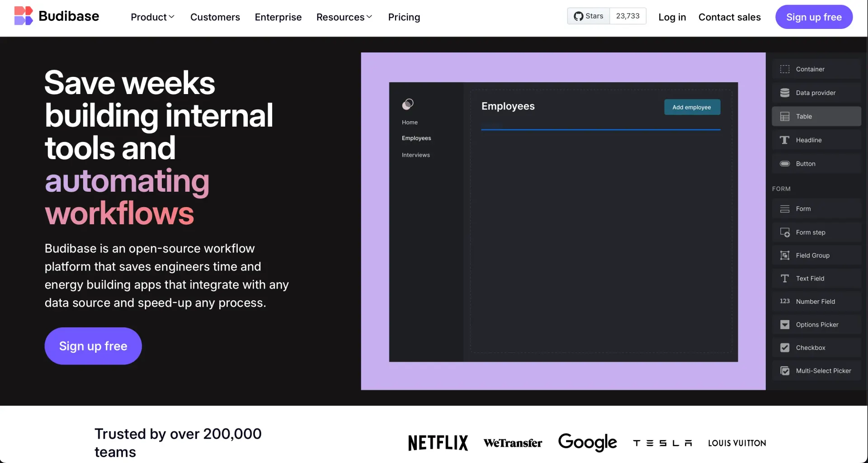The height and width of the screenshot is (463, 868).
Task: Click the app logo in Employees preview sidebar
Action: click(408, 104)
